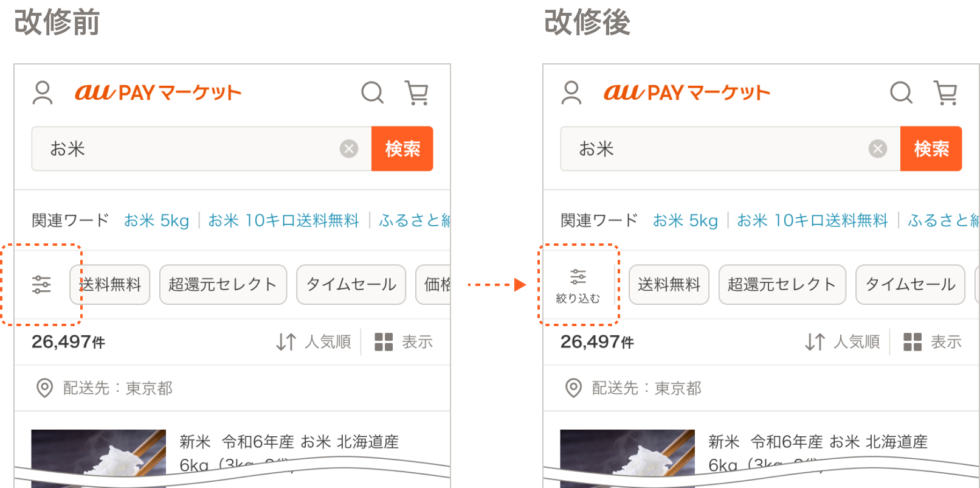Toggle 超還元セレクト filter chip in 改修前
The height and width of the screenshot is (488, 980).
coord(223,284)
